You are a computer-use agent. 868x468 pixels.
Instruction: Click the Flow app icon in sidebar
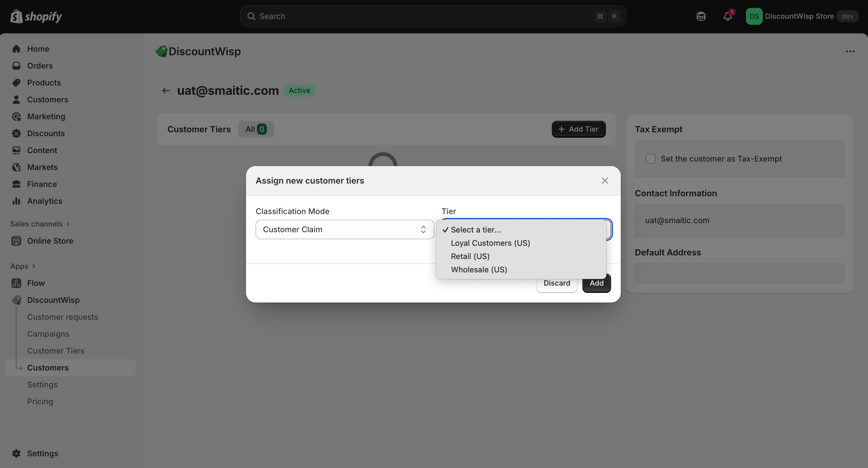tap(16, 283)
